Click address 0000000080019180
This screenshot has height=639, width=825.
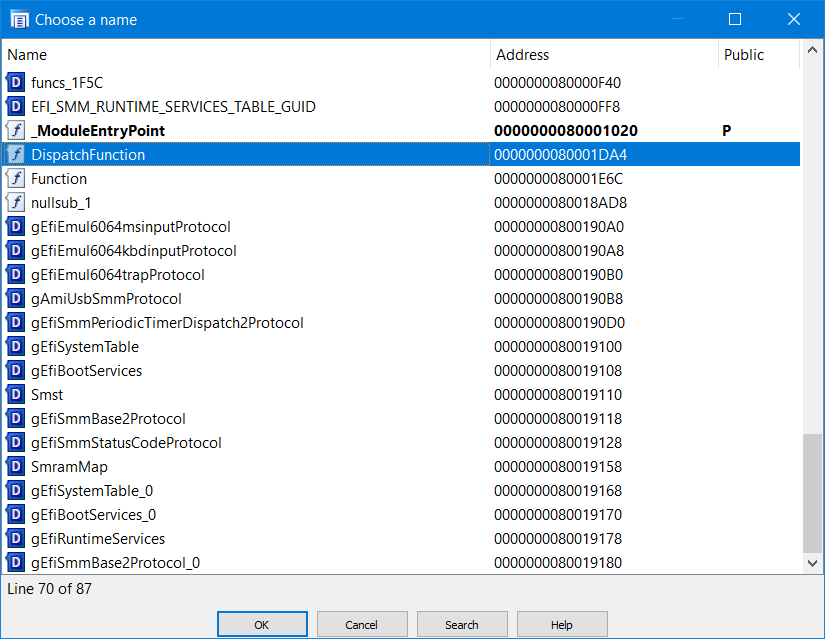(x=558, y=563)
